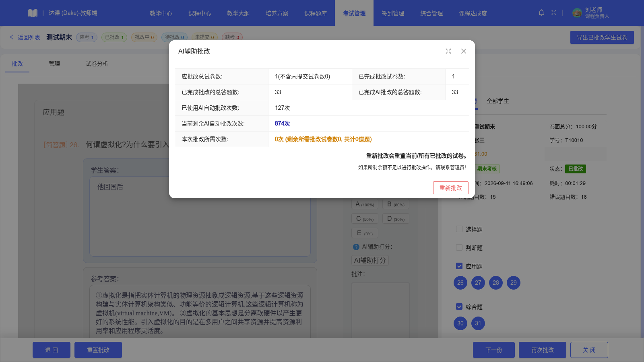
Task: Click the 关闭 button
Action: pyautogui.click(x=589, y=350)
